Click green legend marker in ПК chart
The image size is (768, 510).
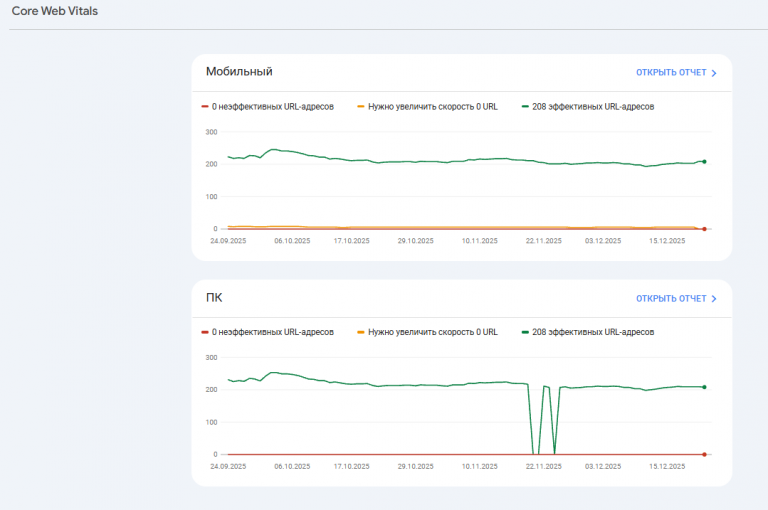(525, 332)
